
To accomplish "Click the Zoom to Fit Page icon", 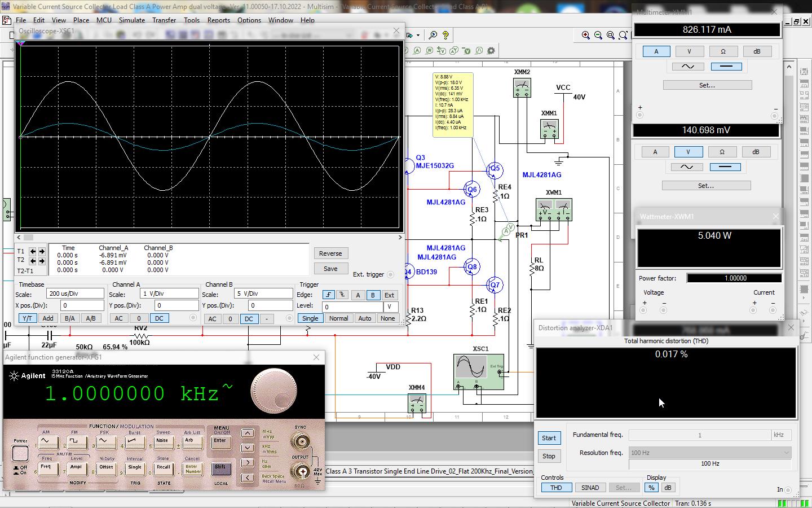I will tap(623, 35).
